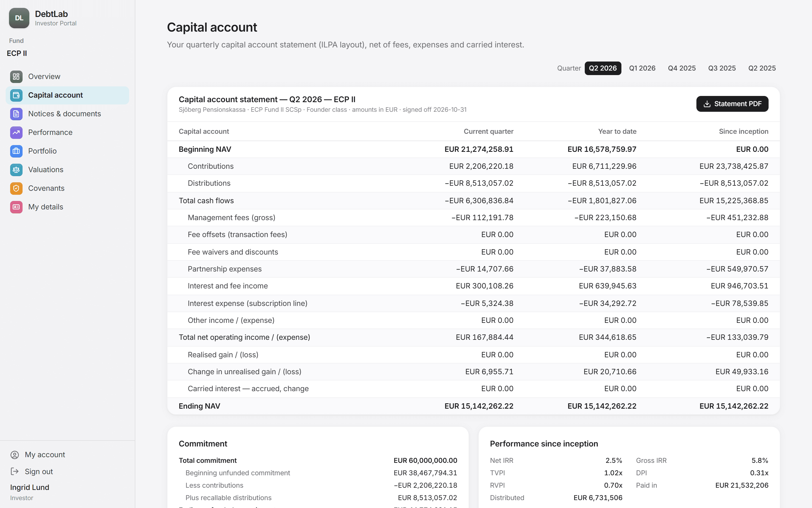Viewport: 812px width, 508px height.
Task: Open the Overview grid icon
Action: [x=16, y=76]
